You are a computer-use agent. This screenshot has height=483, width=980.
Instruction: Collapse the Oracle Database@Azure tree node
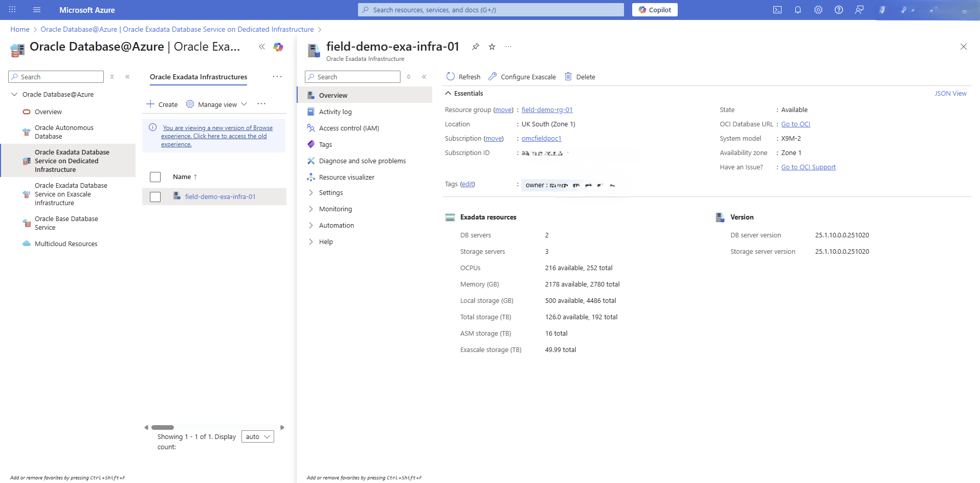point(14,94)
